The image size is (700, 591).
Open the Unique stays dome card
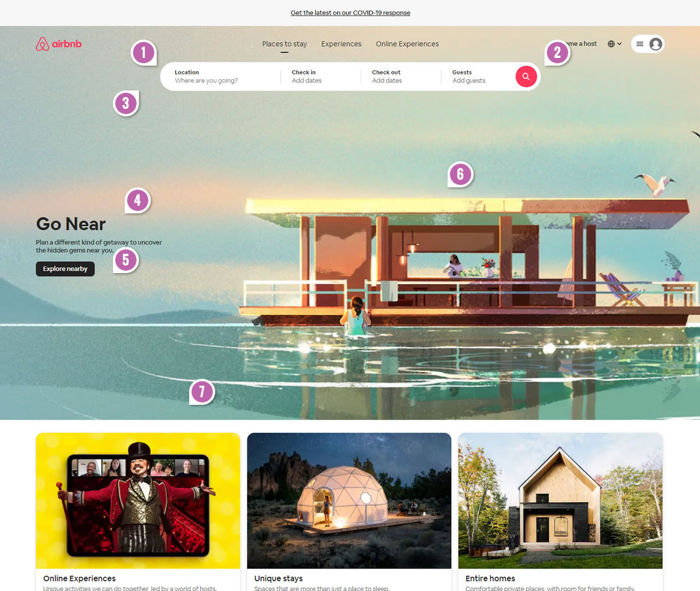(349, 501)
